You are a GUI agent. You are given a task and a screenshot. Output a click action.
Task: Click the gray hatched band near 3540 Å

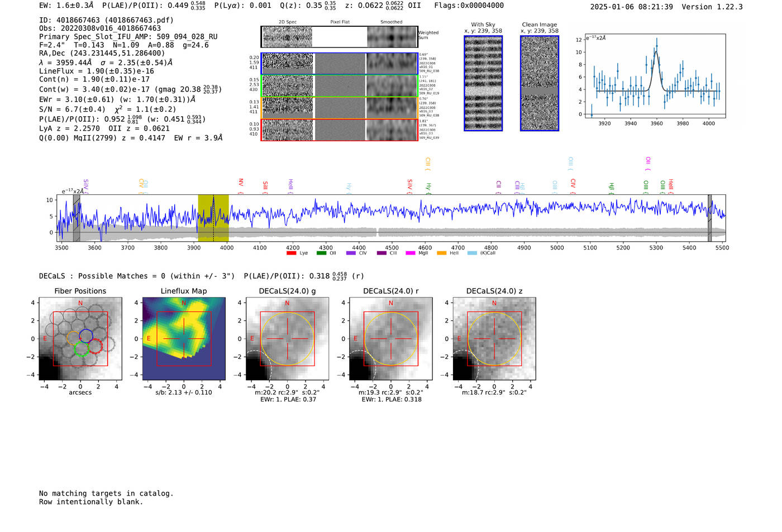pyautogui.click(x=77, y=218)
